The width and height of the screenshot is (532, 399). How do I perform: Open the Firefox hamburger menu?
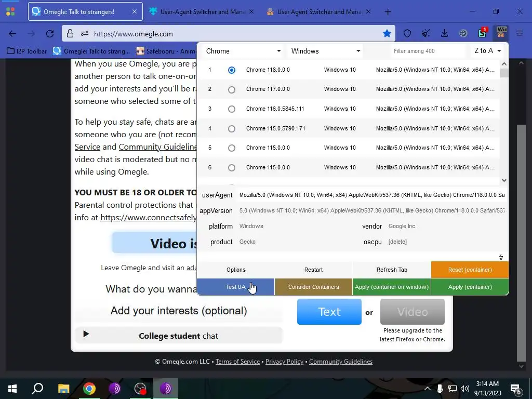pyautogui.click(x=520, y=33)
